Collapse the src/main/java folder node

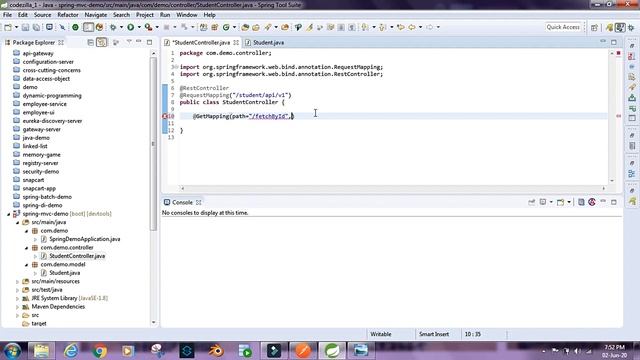pyautogui.click(x=18, y=222)
